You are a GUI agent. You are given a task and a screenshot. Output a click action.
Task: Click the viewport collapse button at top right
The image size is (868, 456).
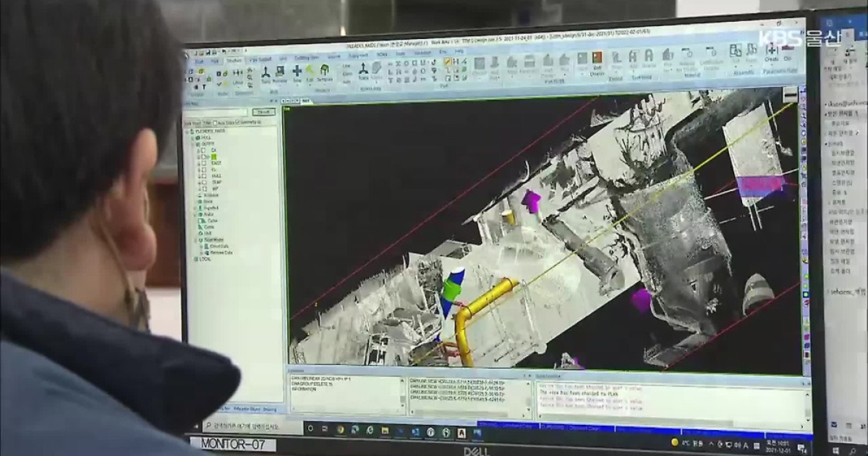pos(791,93)
